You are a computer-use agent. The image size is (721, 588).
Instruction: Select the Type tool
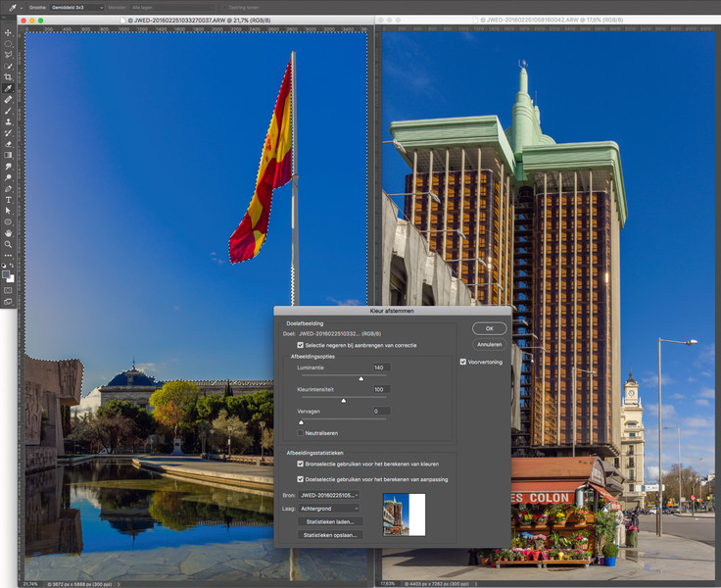8,200
